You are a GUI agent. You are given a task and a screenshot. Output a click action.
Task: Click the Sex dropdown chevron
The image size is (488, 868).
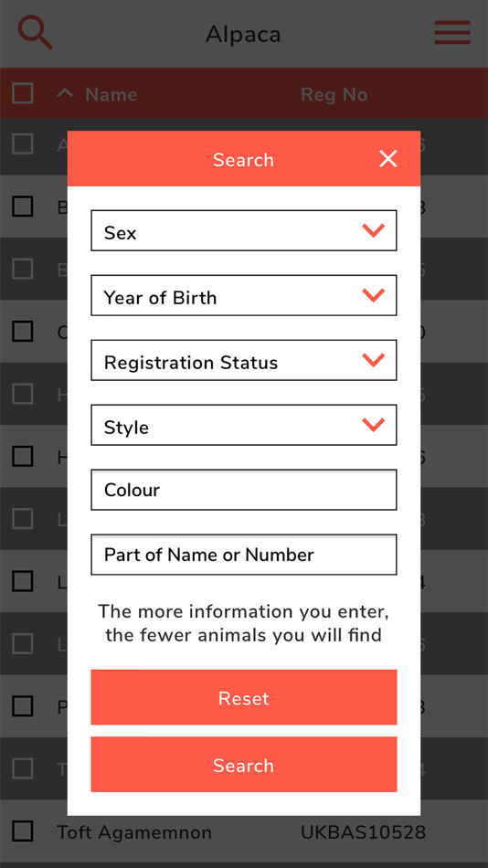click(x=374, y=230)
